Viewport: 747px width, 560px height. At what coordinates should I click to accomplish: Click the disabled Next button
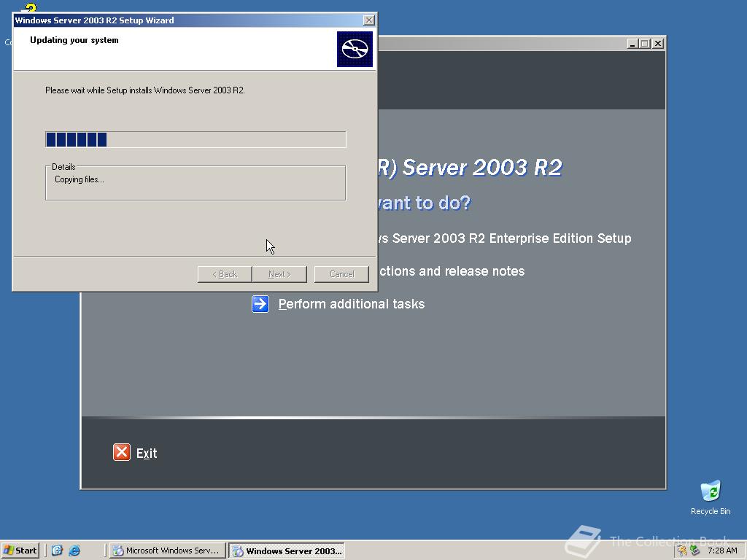click(279, 273)
